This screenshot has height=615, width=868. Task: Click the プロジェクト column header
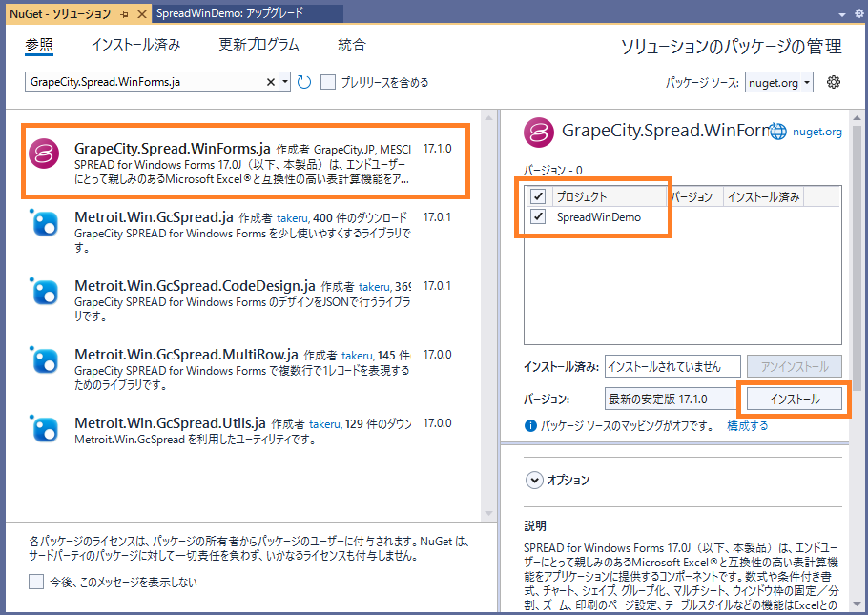point(609,196)
